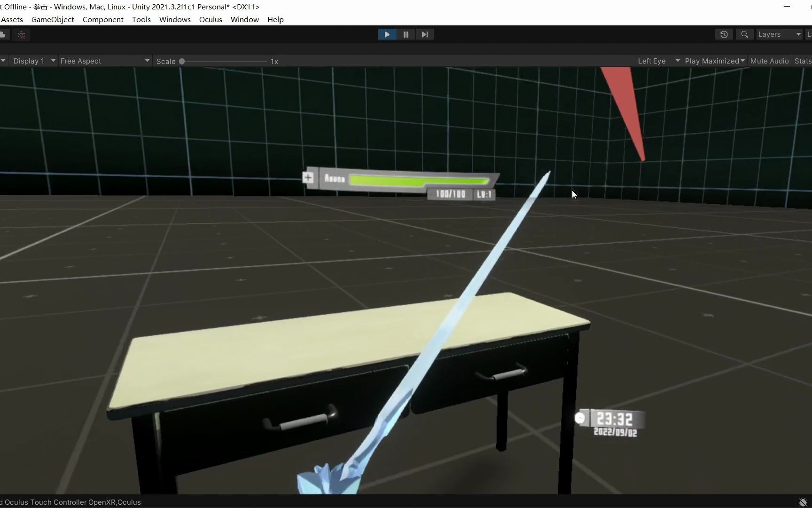Click the cloud services icon
Image resolution: width=812 pixels, height=508 pixels.
point(3,34)
